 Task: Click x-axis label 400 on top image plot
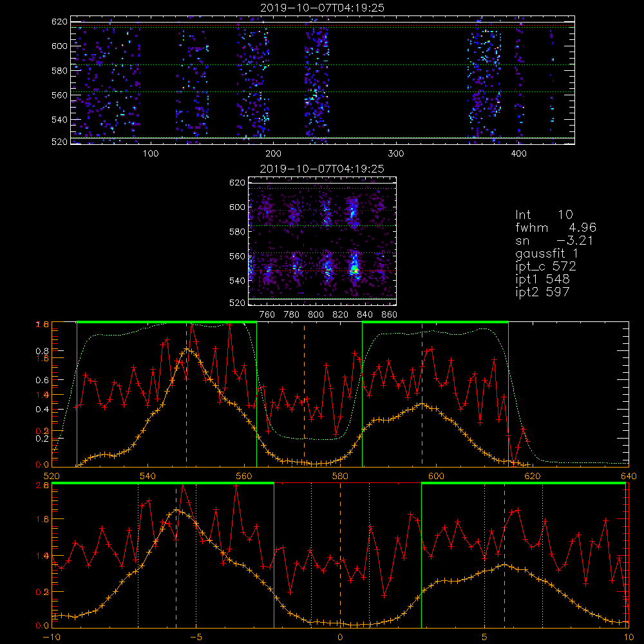tap(518, 154)
